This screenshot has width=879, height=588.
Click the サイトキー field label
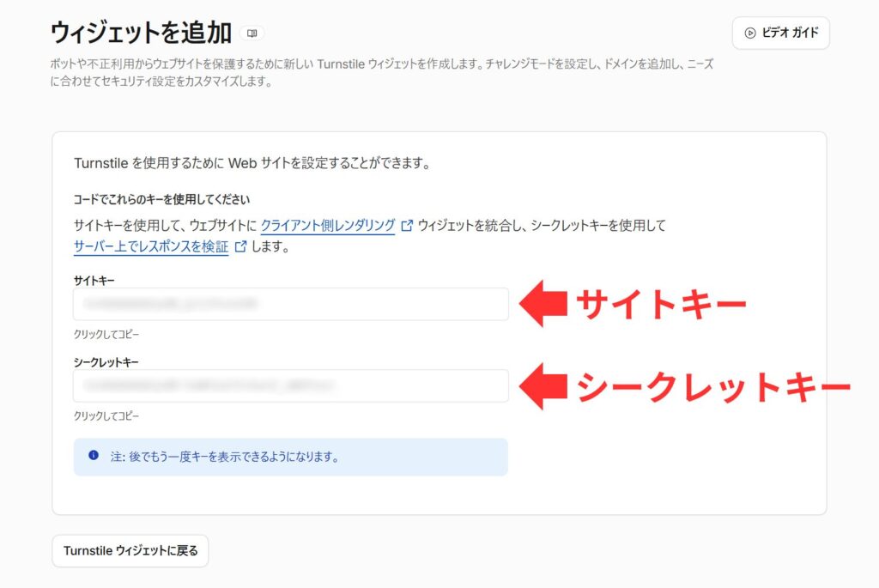point(94,280)
